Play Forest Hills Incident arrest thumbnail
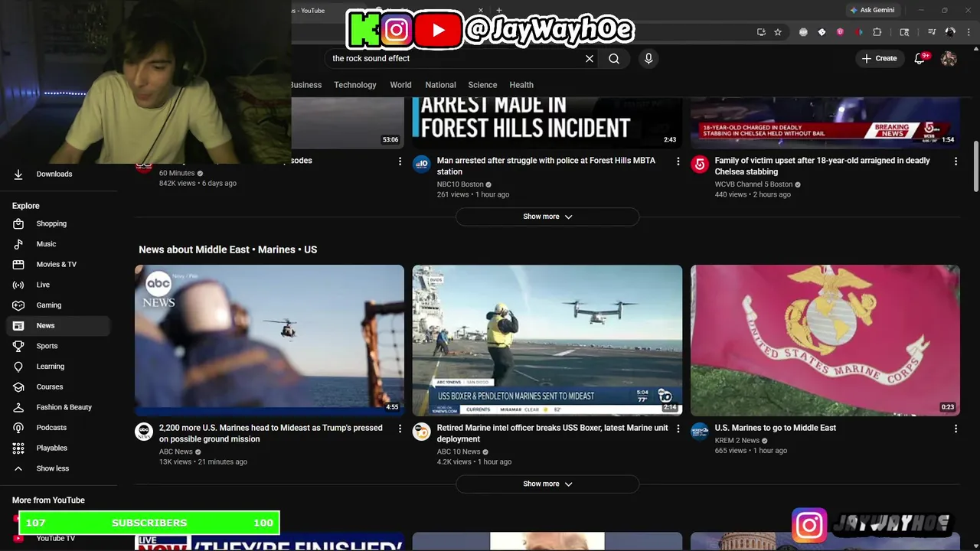This screenshot has width=980, height=551. click(x=547, y=122)
